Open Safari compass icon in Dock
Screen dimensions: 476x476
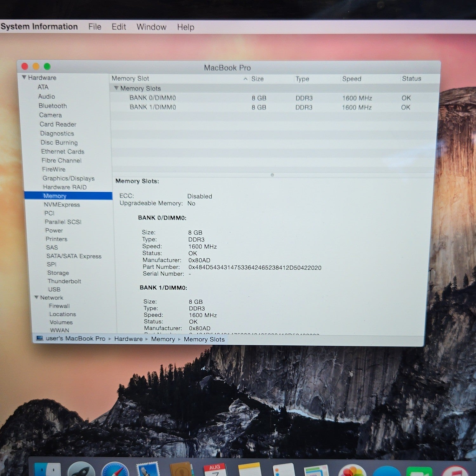click(115, 470)
